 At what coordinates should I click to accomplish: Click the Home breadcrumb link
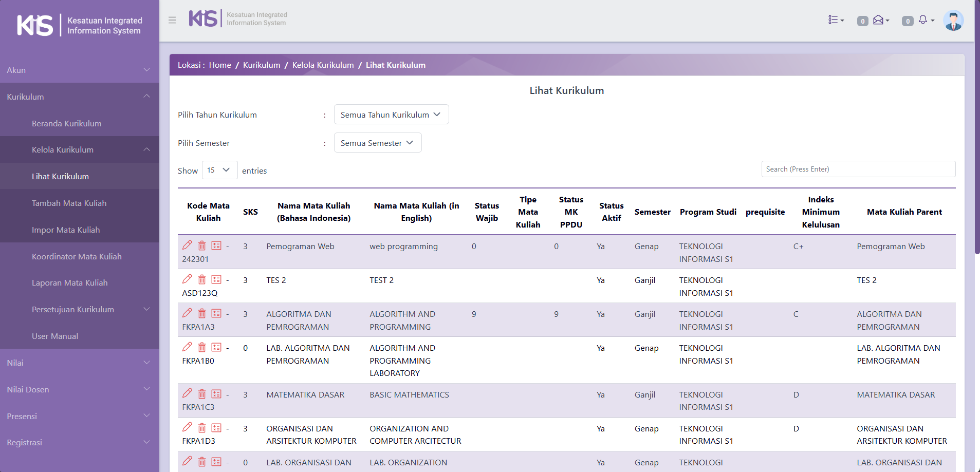tap(220, 65)
